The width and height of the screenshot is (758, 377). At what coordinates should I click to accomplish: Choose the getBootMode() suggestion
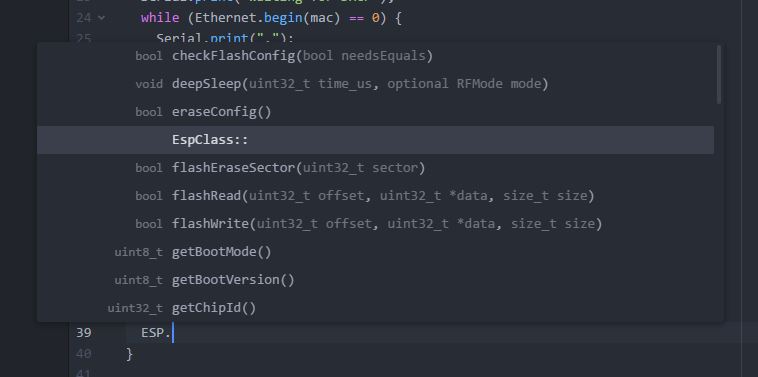(x=375, y=252)
